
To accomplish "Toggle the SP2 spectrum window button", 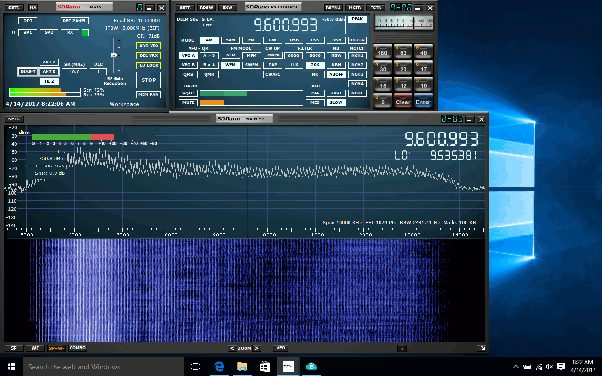I will (49, 33).
